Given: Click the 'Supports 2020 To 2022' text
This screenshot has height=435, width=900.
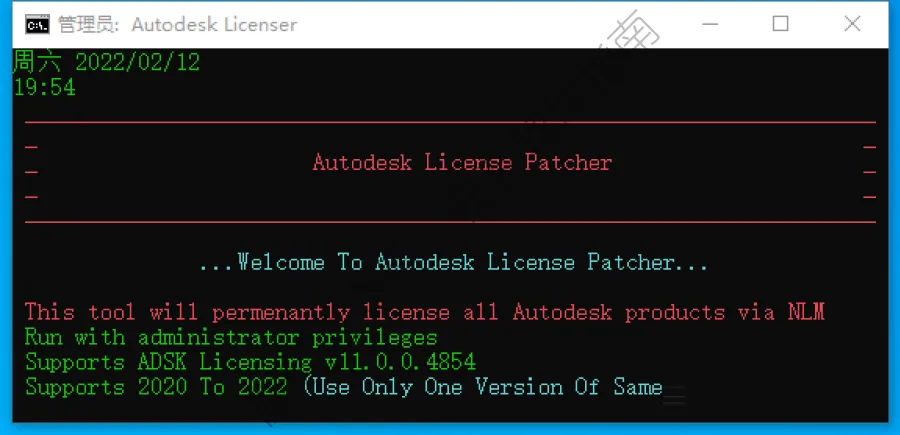Looking at the screenshot, I should (x=156, y=387).
